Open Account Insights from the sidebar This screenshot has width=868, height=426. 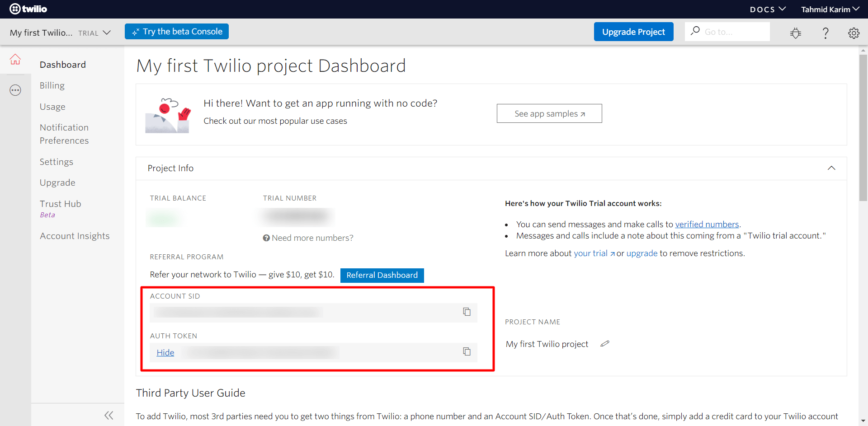coord(75,235)
